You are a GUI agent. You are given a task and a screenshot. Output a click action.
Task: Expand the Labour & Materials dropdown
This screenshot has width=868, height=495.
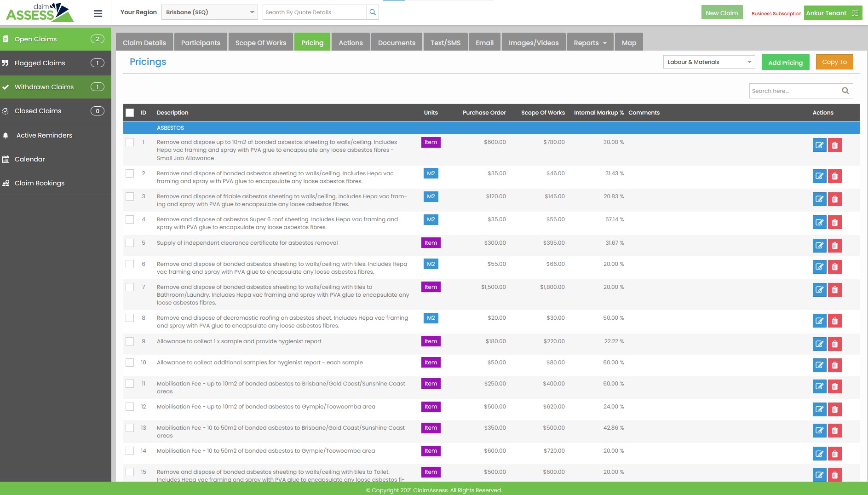click(708, 62)
